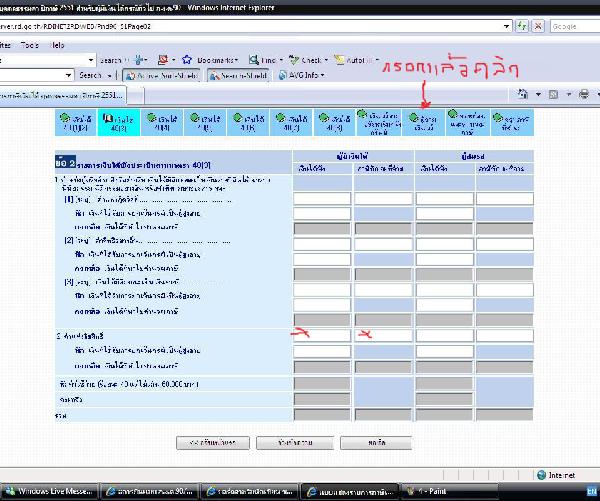Open the 40(6) income tab
This screenshot has width=600, height=501.
(248, 122)
